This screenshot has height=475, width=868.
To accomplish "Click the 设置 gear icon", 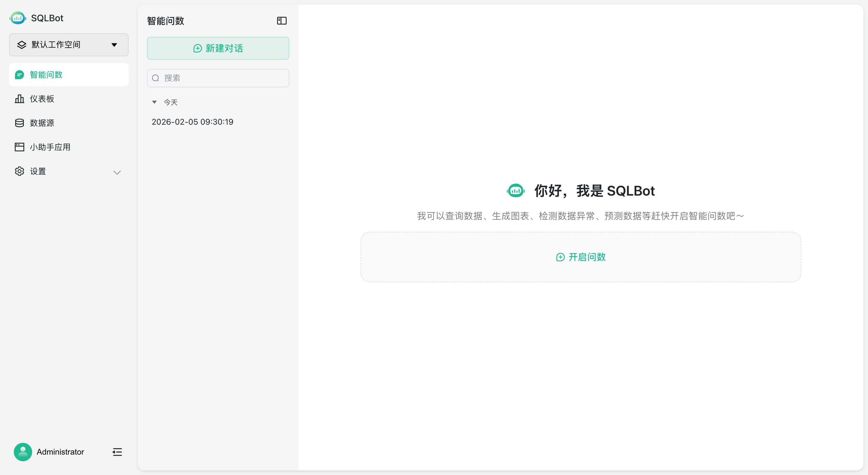I will 20,171.
